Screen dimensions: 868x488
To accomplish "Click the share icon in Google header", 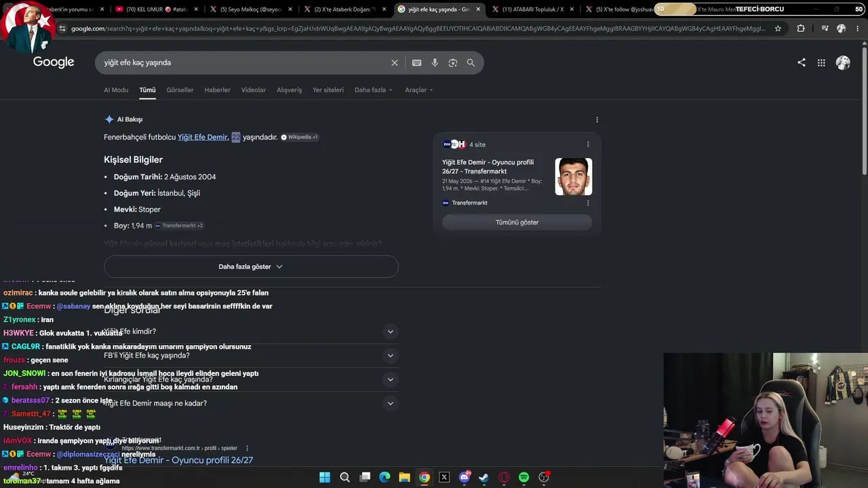I will 802,62.
